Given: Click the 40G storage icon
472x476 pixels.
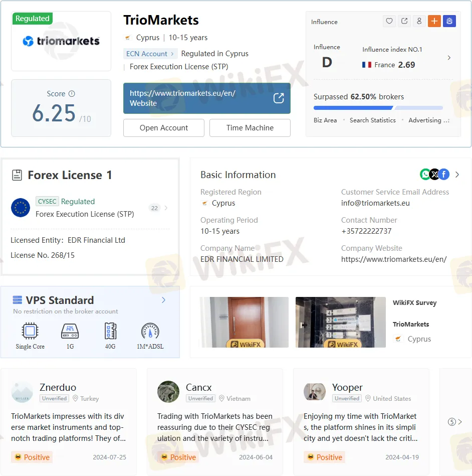Looking at the screenshot, I should coord(110,331).
